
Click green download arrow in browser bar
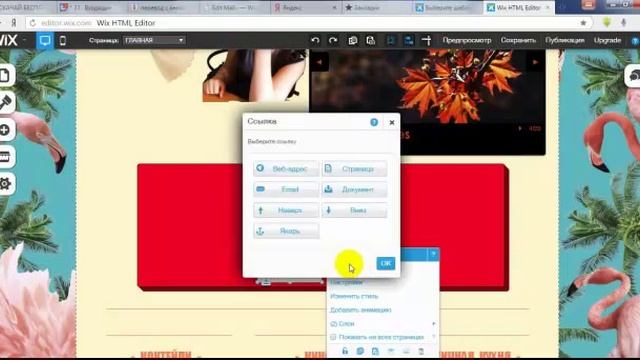(x=607, y=23)
